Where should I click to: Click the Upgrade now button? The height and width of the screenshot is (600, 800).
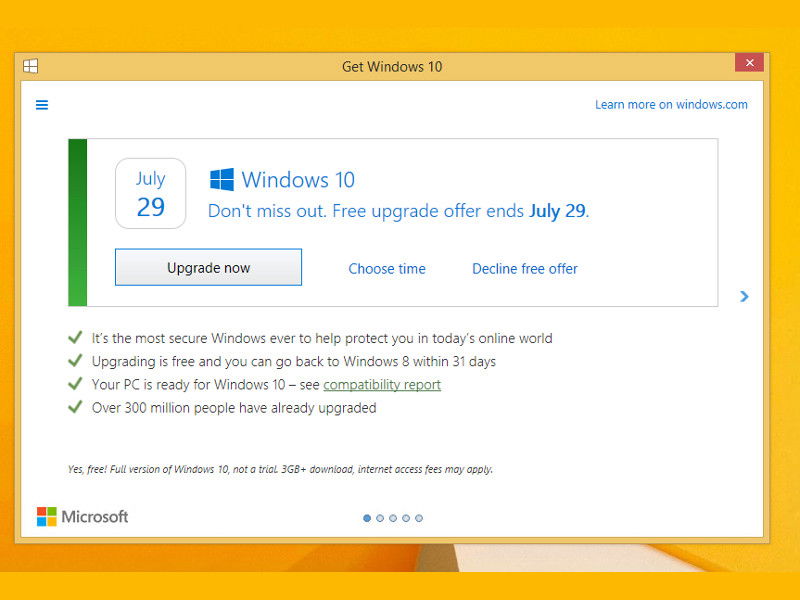pos(208,267)
